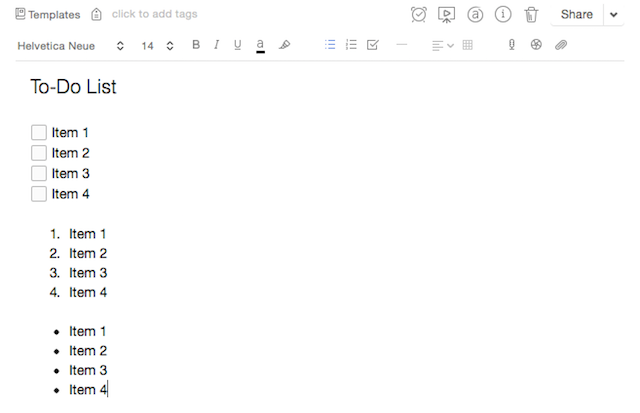Attach a file with the paperclip icon
The height and width of the screenshot is (413, 640).
[x=561, y=45]
